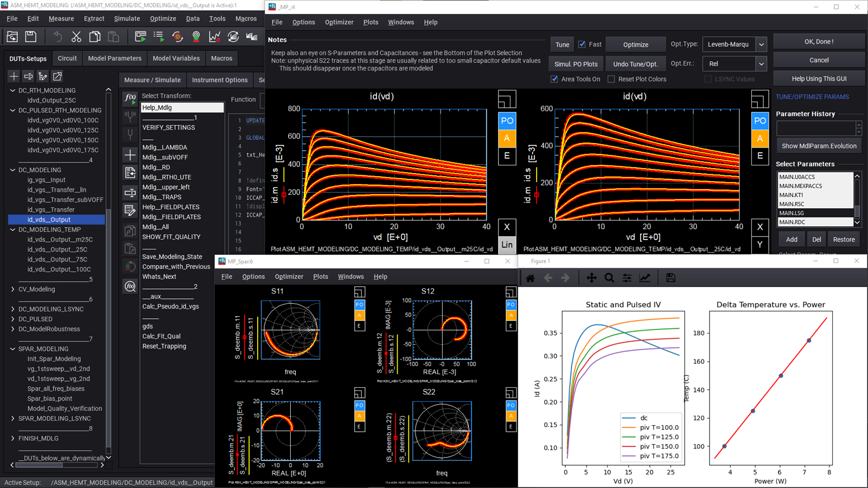Click Show MdlParam.Evolution
Screen dimensions: 868x488
tap(819, 145)
